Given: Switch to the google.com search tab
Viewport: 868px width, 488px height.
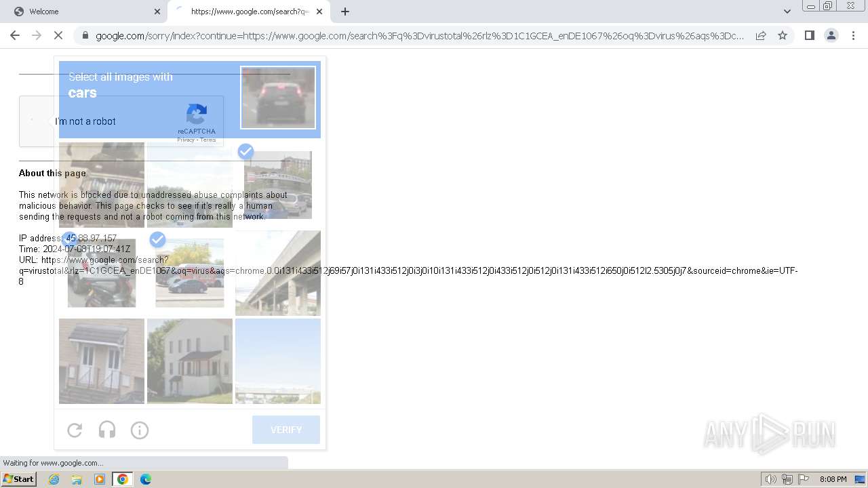Looking at the screenshot, I should click(x=249, y=12).
